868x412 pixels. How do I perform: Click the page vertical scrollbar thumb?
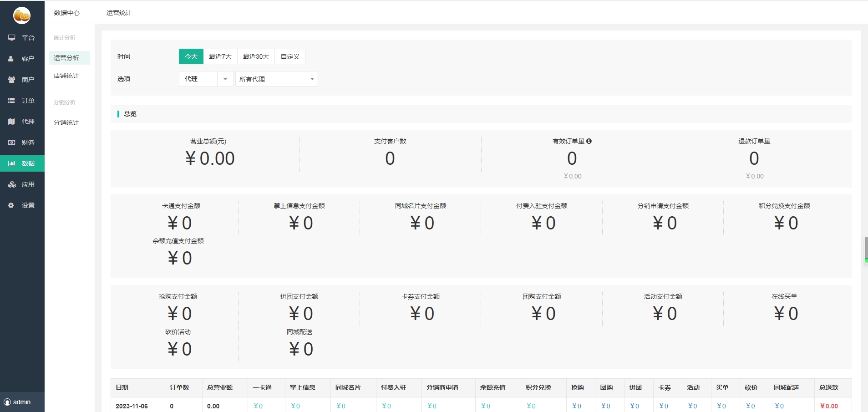coord(866,249)
